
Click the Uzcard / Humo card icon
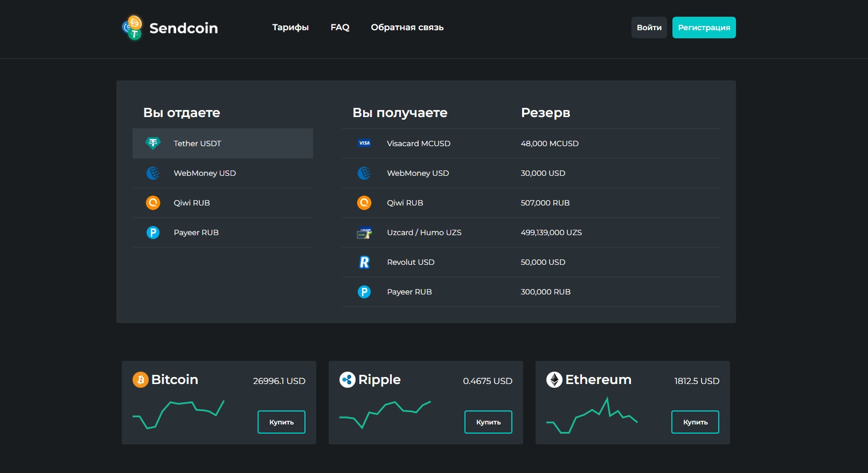point(364,233)
